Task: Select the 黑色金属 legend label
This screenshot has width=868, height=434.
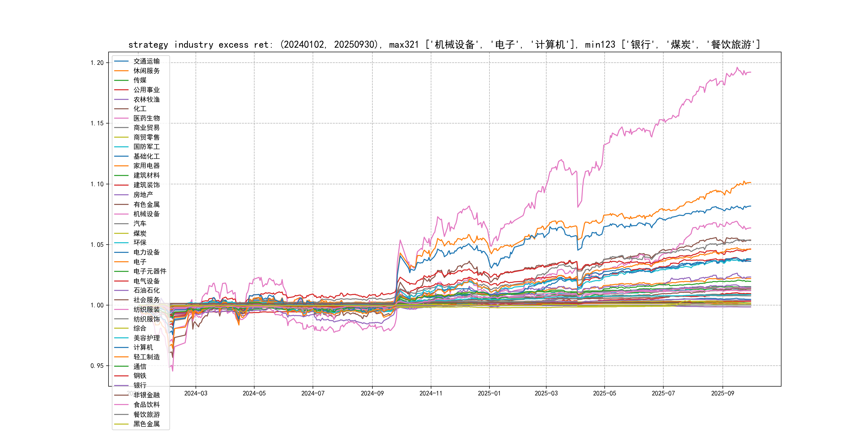Action: click(146, 424)
